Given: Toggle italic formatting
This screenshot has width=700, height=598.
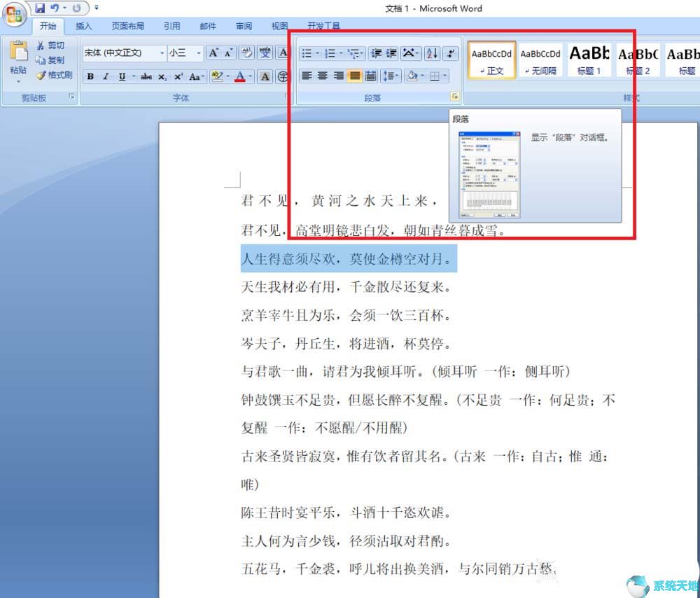Looking at the screenshot, I should click(x=106, y=76).
